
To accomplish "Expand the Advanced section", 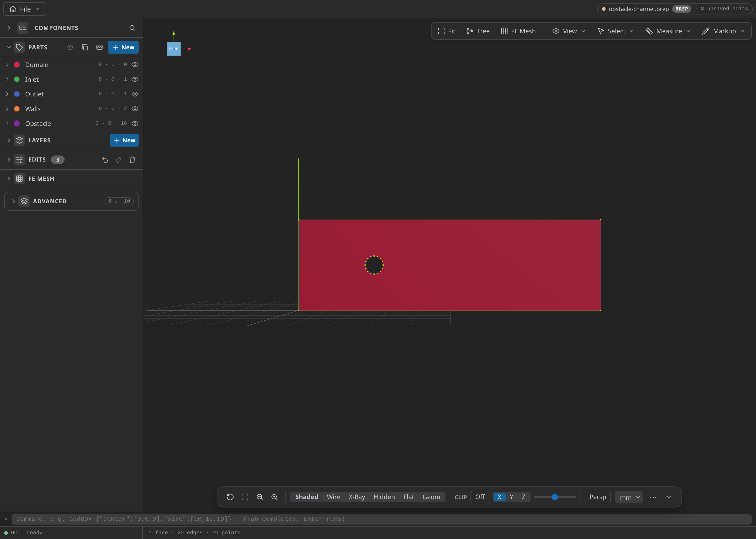I will point(14,201).
